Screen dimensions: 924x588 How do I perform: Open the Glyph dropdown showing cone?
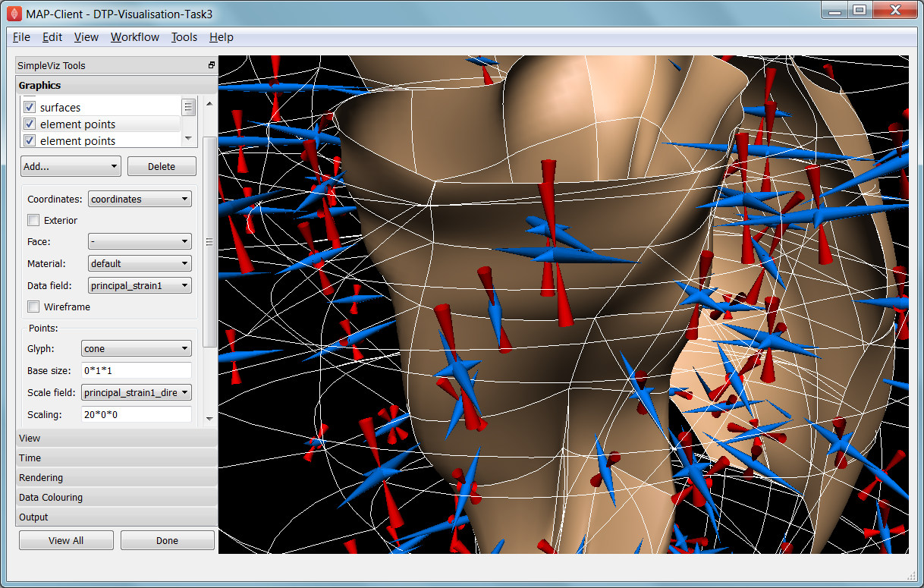[x=137, y=348]
